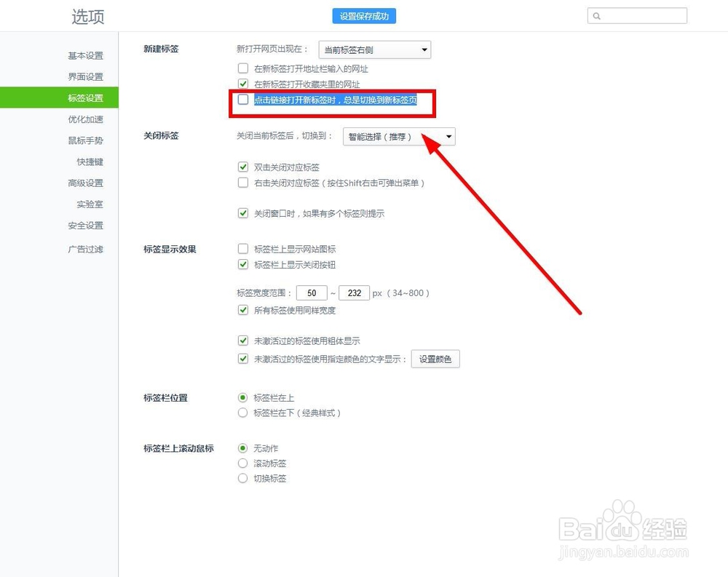Disable 双击关闭对应标签 option
This screenshot has height=577, width=728.
(x=243, y=167)
